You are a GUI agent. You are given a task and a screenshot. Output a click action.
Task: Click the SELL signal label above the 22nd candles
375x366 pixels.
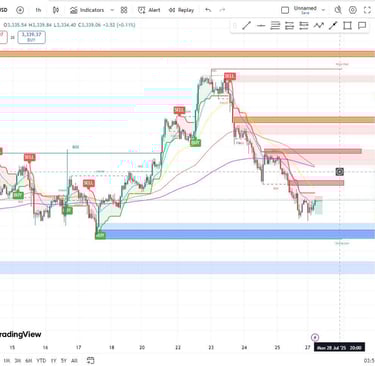pos(179,110)
